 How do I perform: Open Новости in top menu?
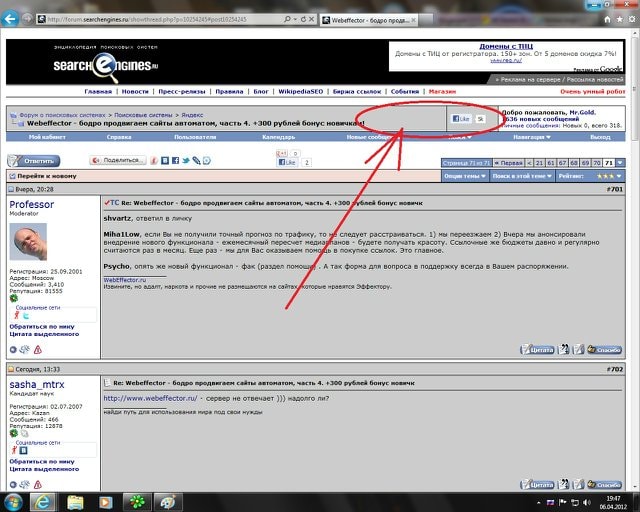135,91
